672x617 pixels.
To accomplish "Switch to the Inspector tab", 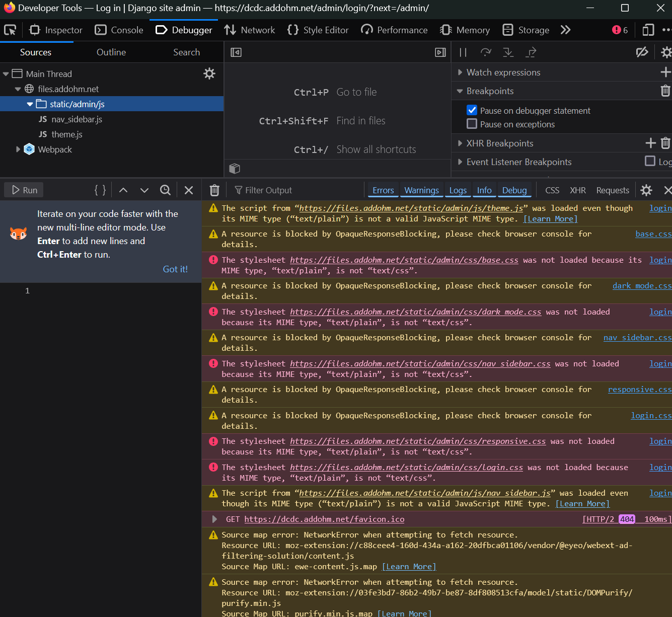I will point(56,30).
